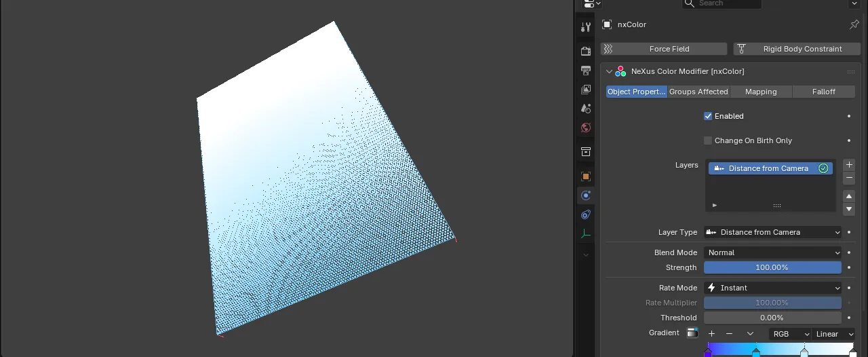The height and width of the screenshot is (357, 868).
Task: Animate the Rate Mode property dot
Action: pos(849,288)
